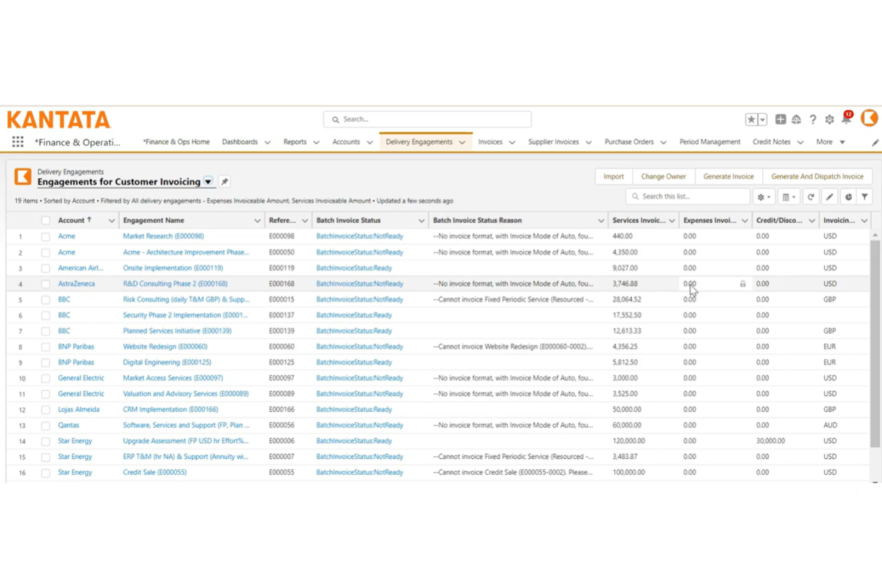This screenshot has width=882, height=588.
Task: Click the 120,000.00 services amount cell
Action: pyautogui.click(x=629, y=441)
